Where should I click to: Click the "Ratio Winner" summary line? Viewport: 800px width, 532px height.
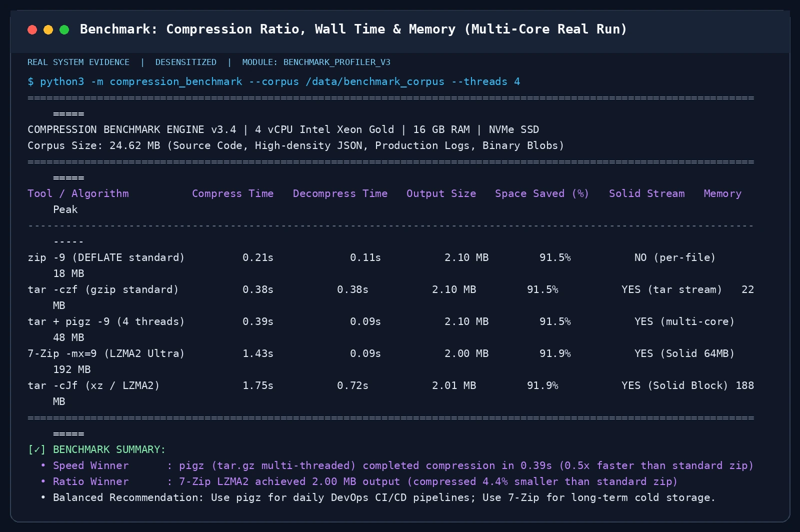(359, 481)
